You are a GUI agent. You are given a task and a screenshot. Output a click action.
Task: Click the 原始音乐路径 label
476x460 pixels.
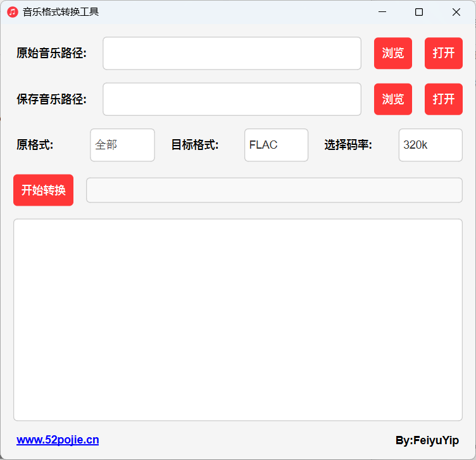(x=52, y=53)
